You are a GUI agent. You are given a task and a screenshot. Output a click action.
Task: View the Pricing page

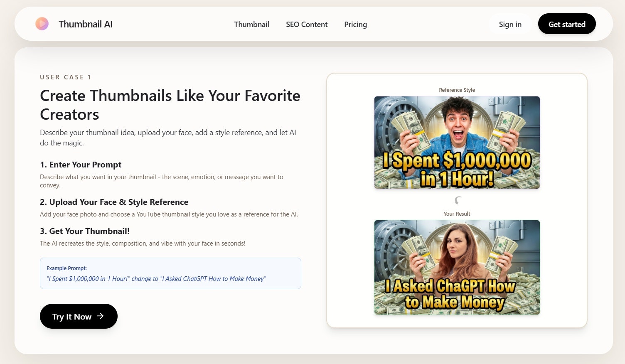(x=355, y=24)
